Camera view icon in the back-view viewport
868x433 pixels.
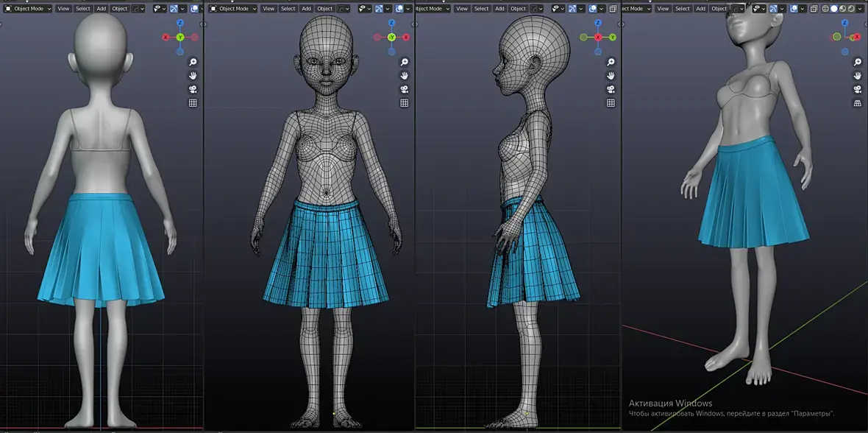[193, 89]
